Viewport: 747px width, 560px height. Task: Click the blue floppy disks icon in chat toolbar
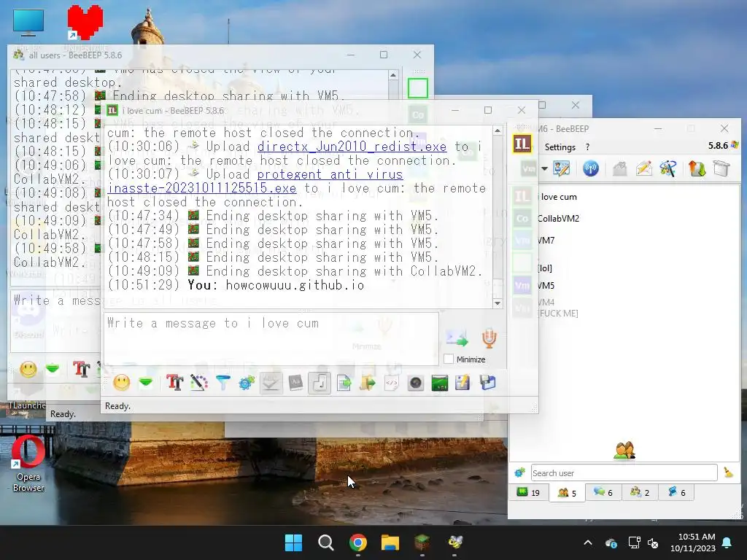coord(487,382)
